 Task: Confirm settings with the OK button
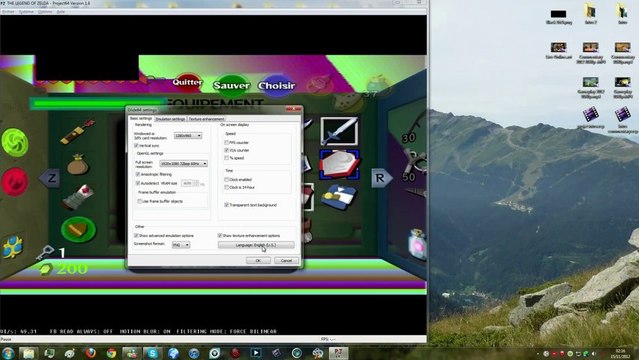click(x=258, y=261)
